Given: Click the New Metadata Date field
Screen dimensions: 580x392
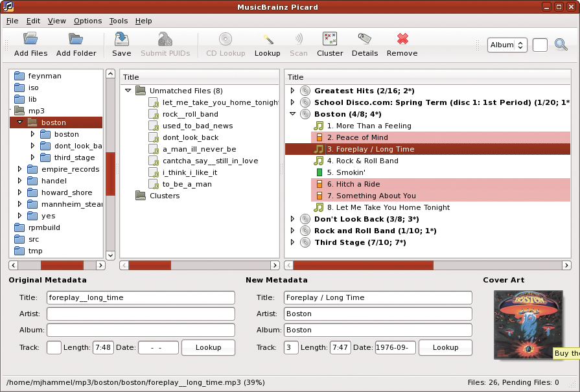Looking at the screenshot, I should click(395, 348).
